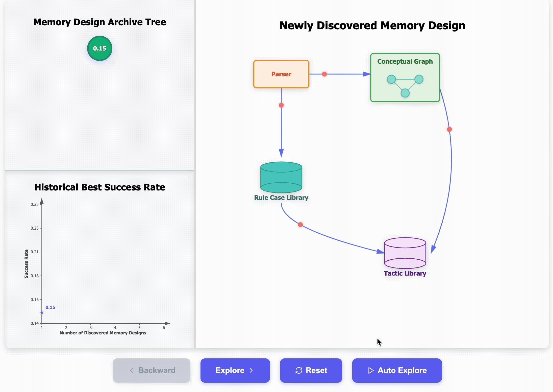Select the Parser component in the memory design
Screen dimensions: 553x392
(x=281, y=74)
